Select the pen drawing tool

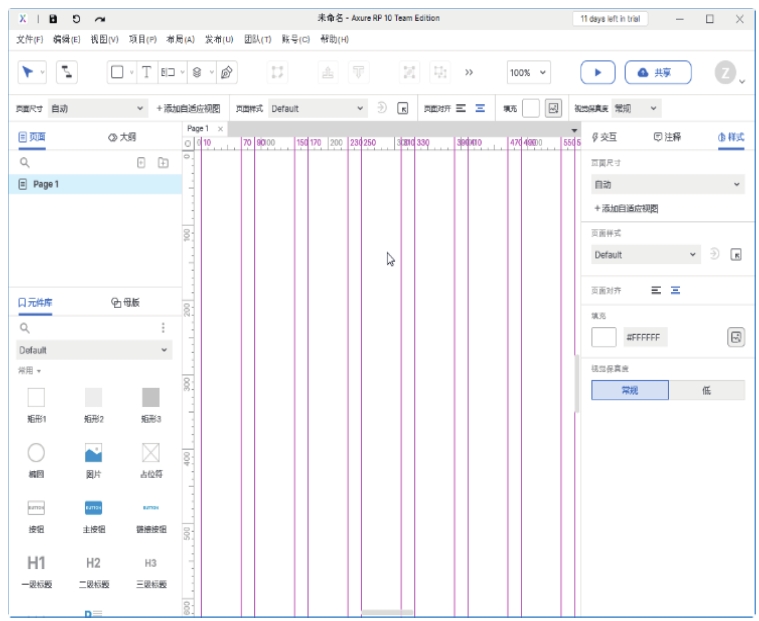pyautogui.click(x=227, y=72)
